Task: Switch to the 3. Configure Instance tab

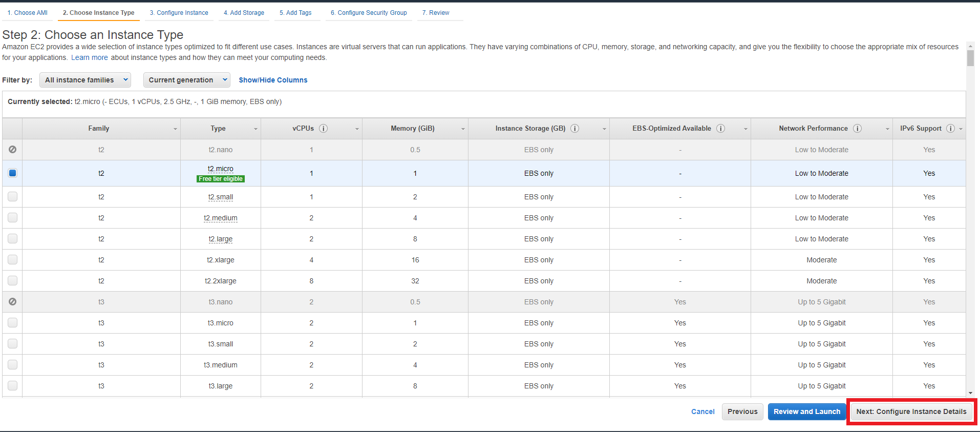Action: [x=179, y=13]
